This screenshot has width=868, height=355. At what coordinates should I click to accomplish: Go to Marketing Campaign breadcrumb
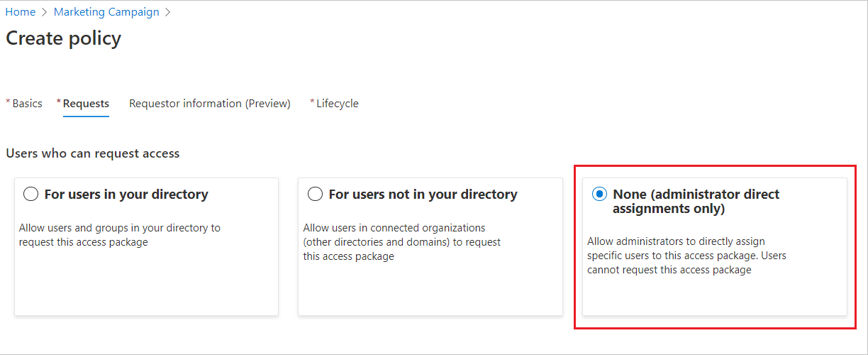[106, 12]
